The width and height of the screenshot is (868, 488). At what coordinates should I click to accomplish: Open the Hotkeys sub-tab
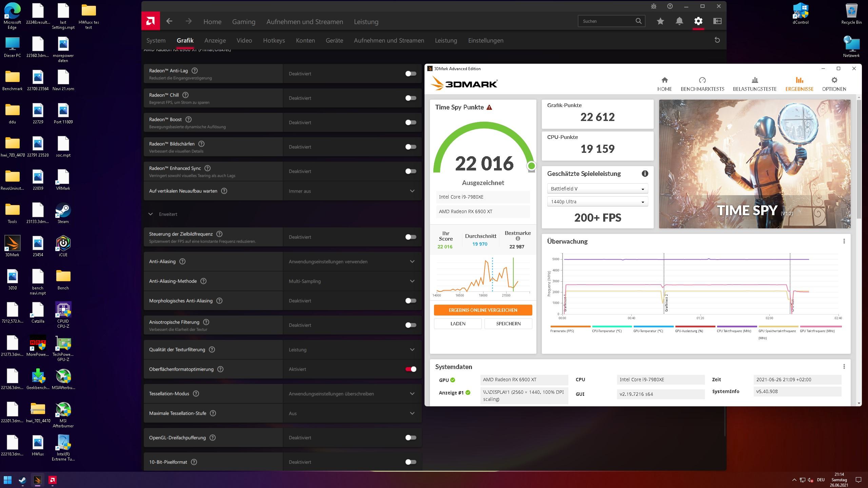click(274, 40)
